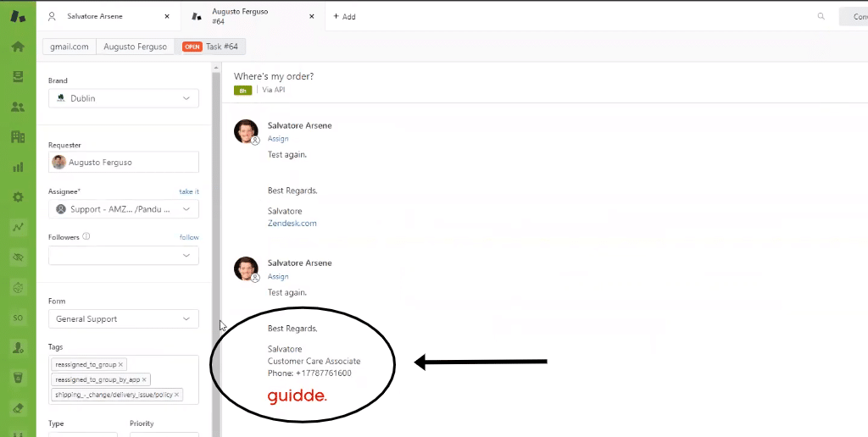Click Assign under first Salvatore comment
Image resolution: width=868 pixels, height=437 pixels.
tap(278, 139)
